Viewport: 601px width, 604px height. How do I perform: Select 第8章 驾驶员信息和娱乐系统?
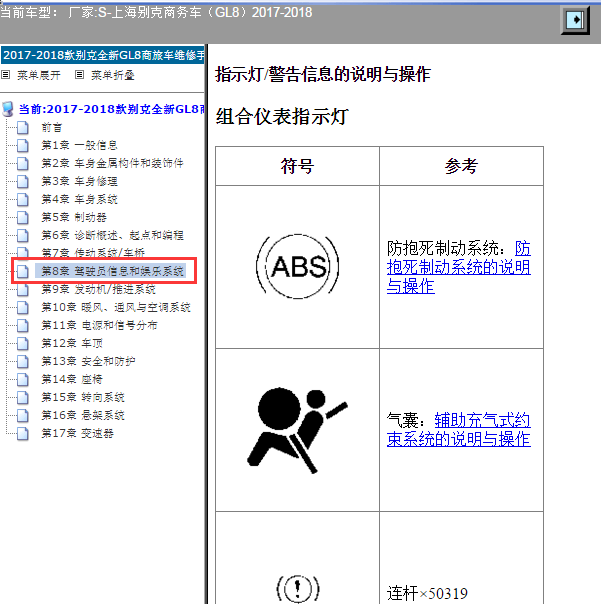pyautogui.click(x=112, y=271)
